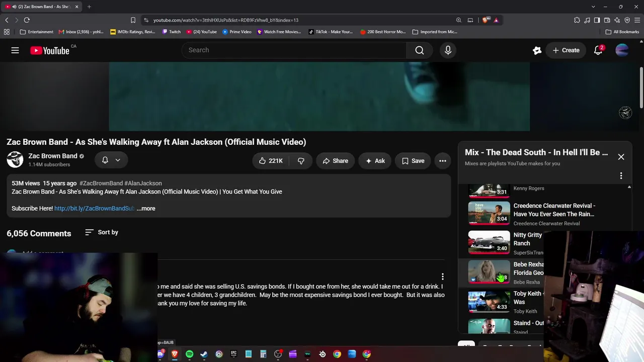Viewport: 644px width, 362px height.
Task: Start voice search with the microphone
Action: [448, 50]
